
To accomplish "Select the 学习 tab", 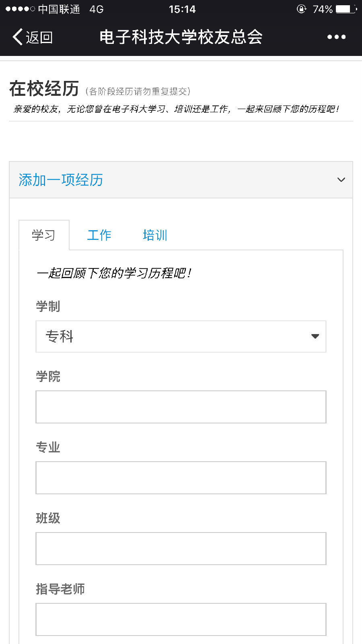I will pos(44,235).
